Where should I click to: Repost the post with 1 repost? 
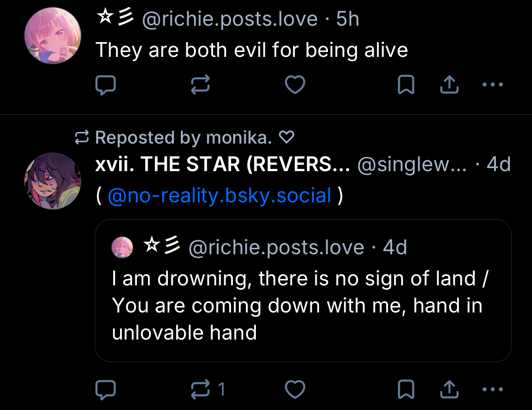(201, 389)
